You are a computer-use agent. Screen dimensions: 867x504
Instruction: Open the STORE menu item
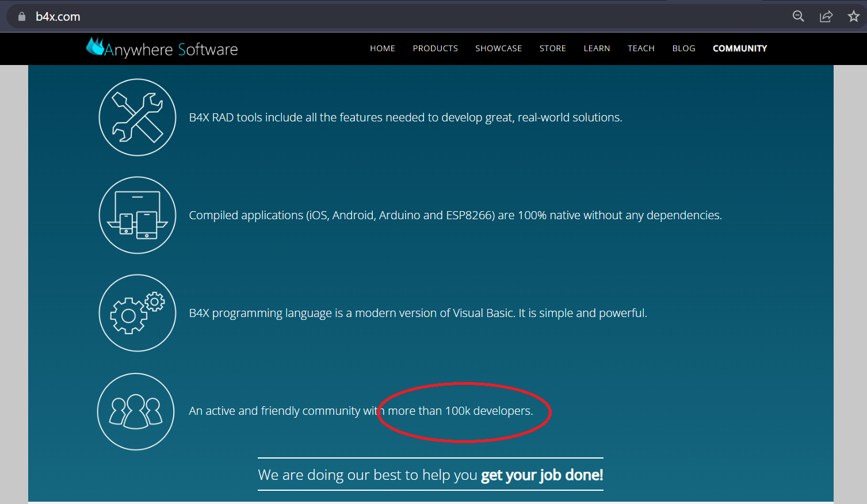click(x=553, y=48)
